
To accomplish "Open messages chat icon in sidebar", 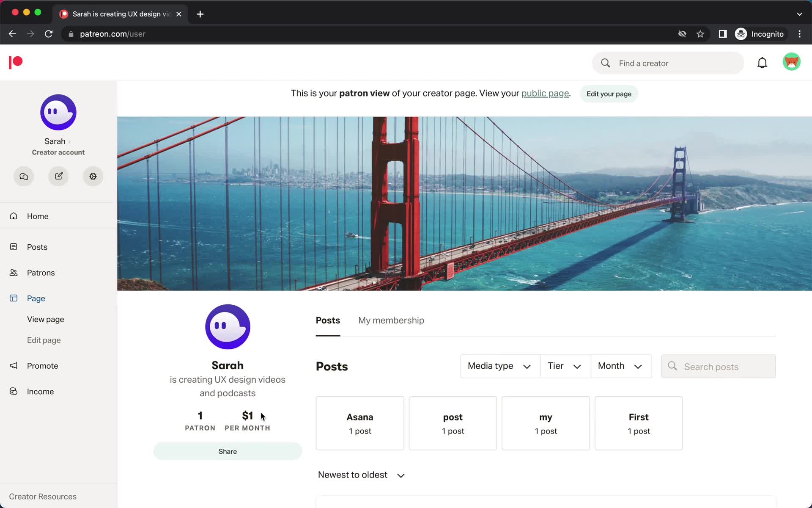I will click(24, 176).
